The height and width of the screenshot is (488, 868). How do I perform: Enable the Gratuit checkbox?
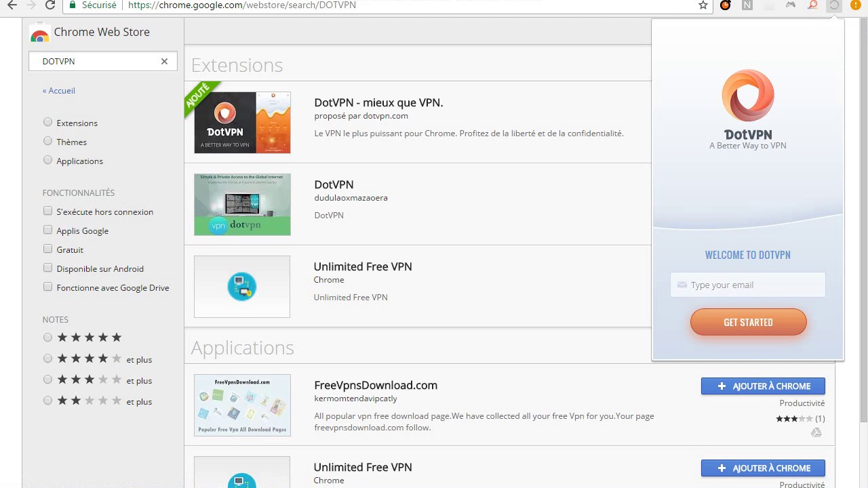(47, 249)
